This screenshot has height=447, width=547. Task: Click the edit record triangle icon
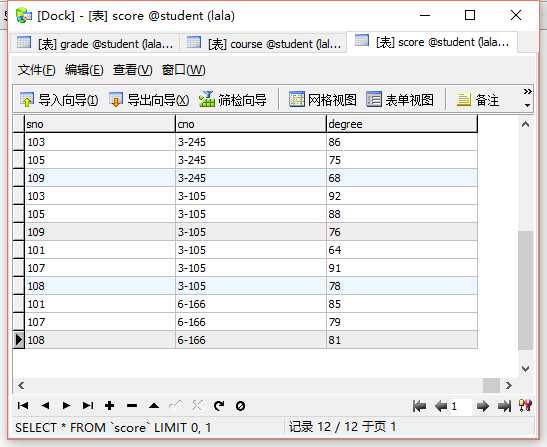(154, 405)
